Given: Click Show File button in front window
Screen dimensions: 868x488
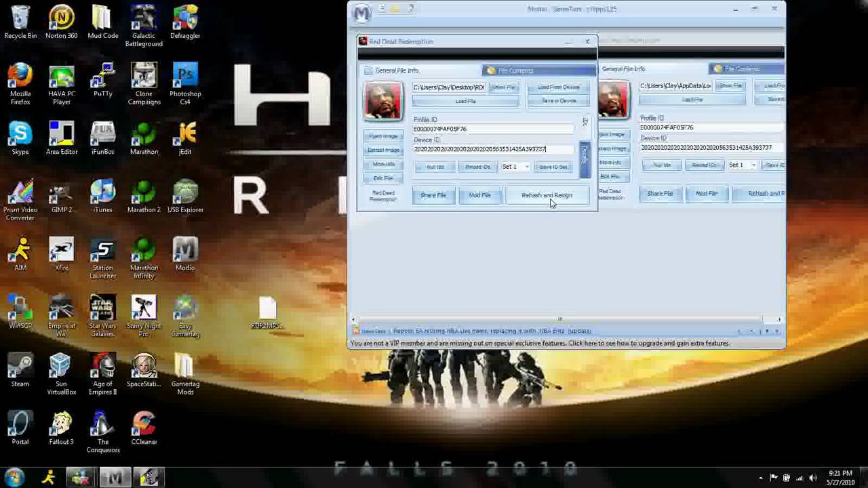Looking at the screenshot, I should (503, 87).
